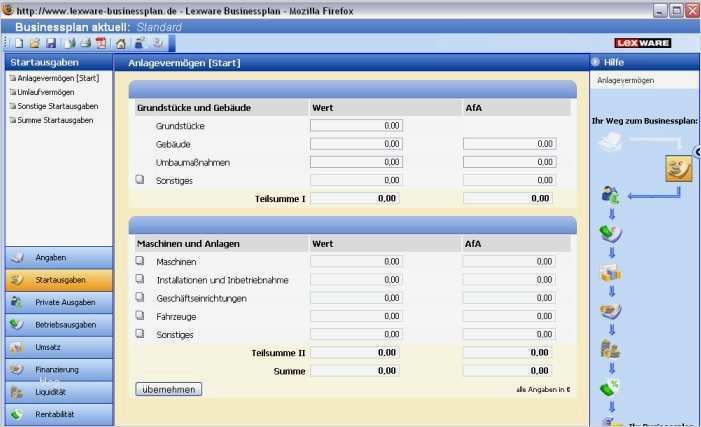The image size is (701, 427).
Task: Click the Maschinen und Anlagen header
Action: [x=188, y=244]
